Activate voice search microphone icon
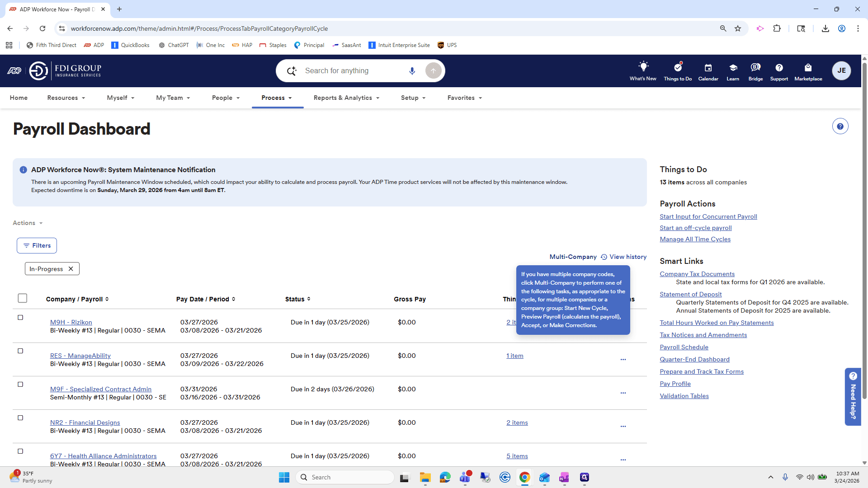The image size is (868, 488). pyautogui.click(x=412, y=71)
